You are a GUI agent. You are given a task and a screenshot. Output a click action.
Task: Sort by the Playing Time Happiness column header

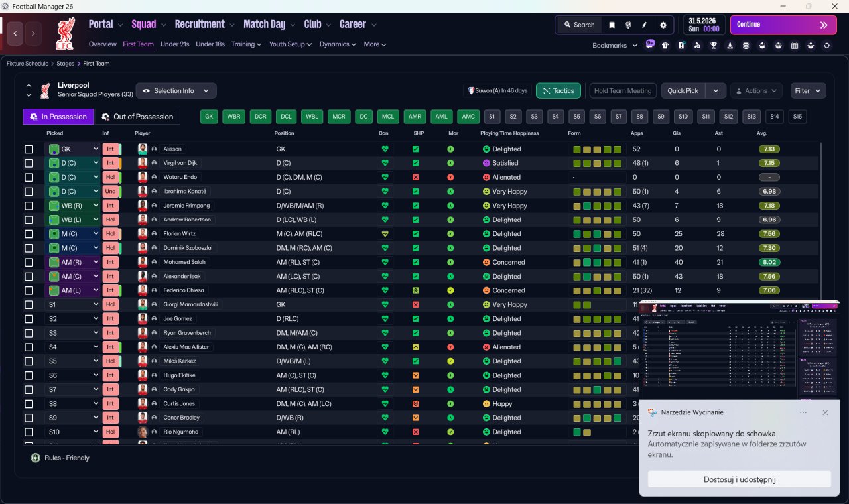pos(509,133)
